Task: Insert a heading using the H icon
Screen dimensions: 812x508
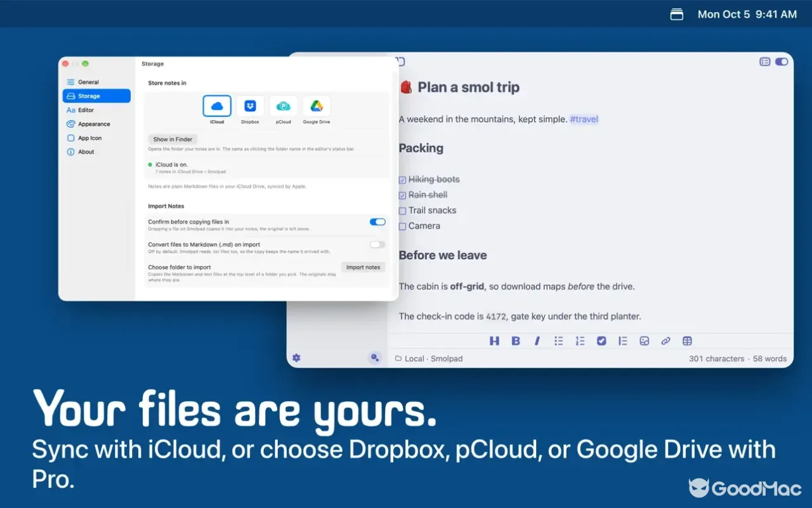Action: [494, 341]
